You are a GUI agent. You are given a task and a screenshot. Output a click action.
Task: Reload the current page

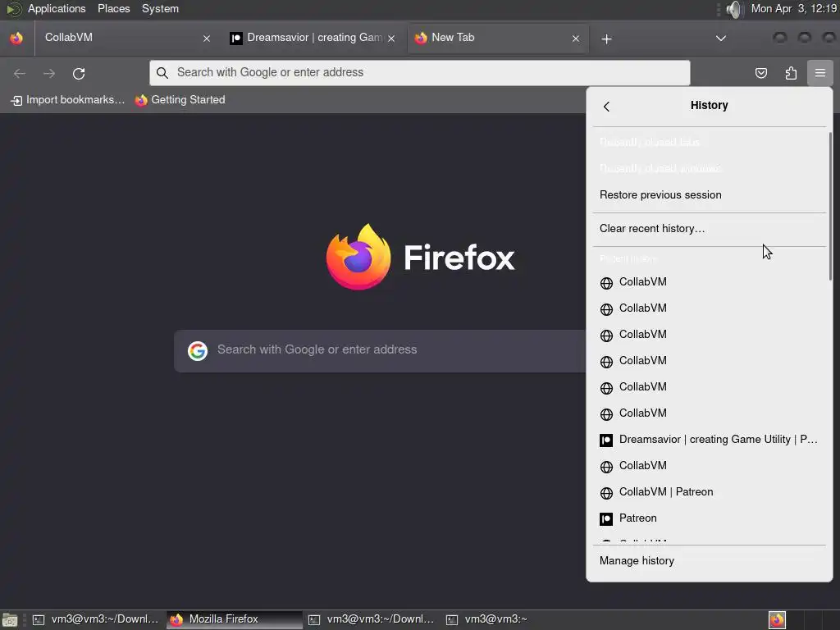click(x=79, y=73)
